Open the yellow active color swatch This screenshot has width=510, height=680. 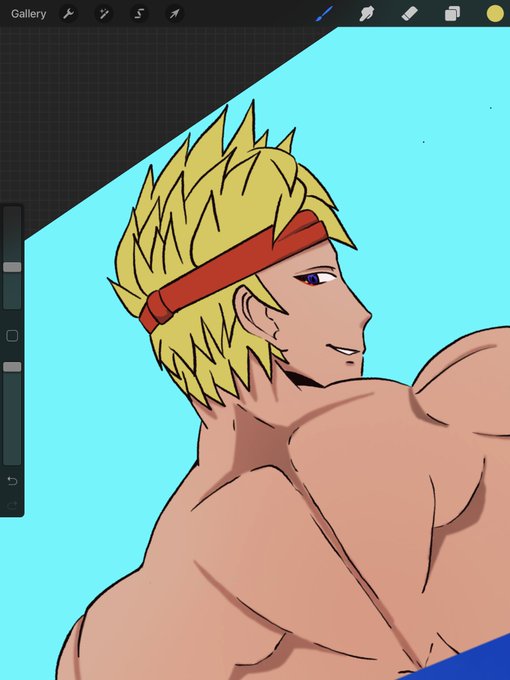(495, 13)
